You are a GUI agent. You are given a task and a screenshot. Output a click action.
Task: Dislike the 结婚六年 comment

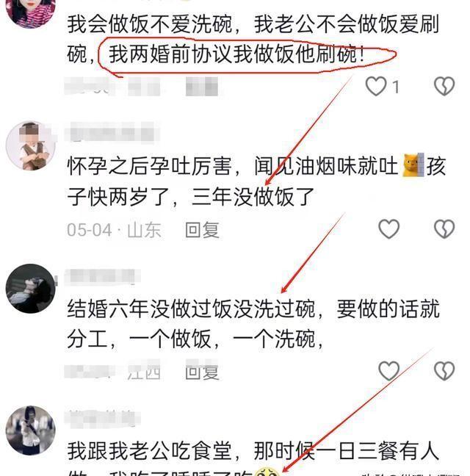[444, 371]
